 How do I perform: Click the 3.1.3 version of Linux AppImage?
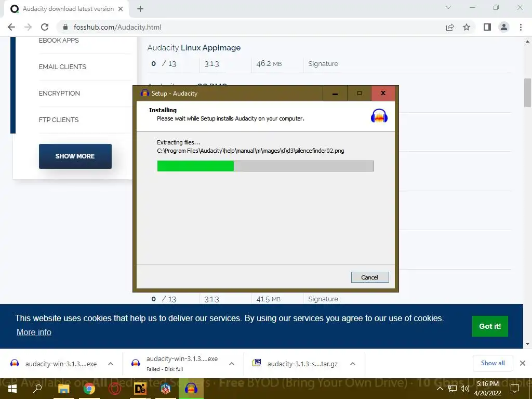pyautogui.click(x=212, y=64)
